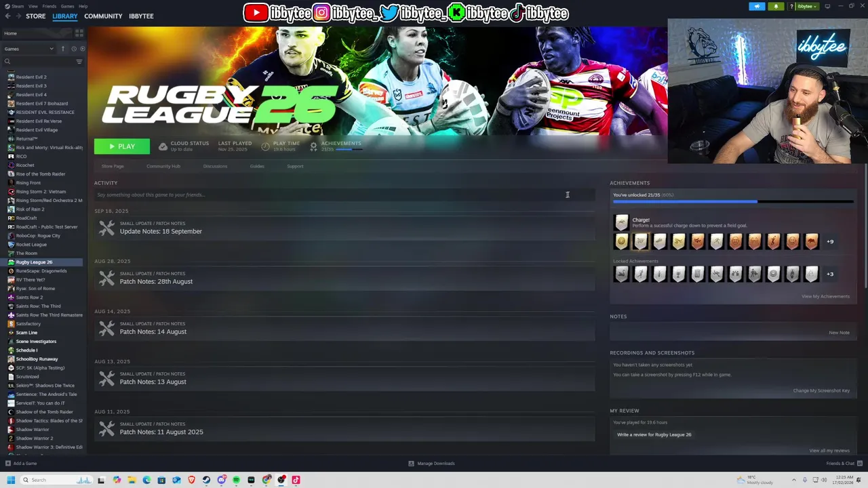Open the library grid view icon

pos(79,33)
